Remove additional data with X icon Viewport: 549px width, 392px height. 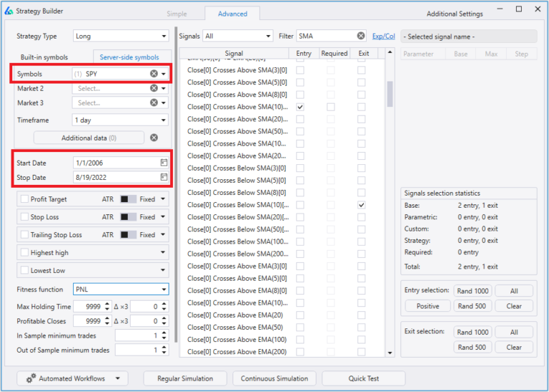click(x=154, y=138)
